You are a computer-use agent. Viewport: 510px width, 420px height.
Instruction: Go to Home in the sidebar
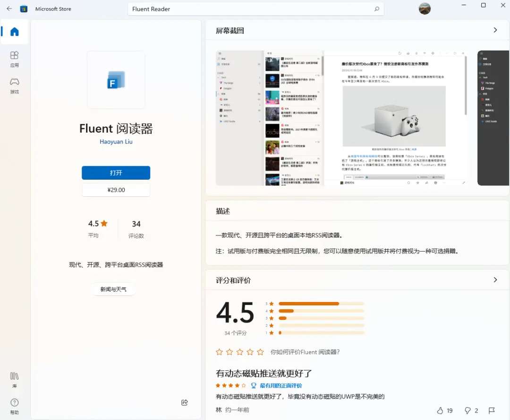[x=15, y=32]
